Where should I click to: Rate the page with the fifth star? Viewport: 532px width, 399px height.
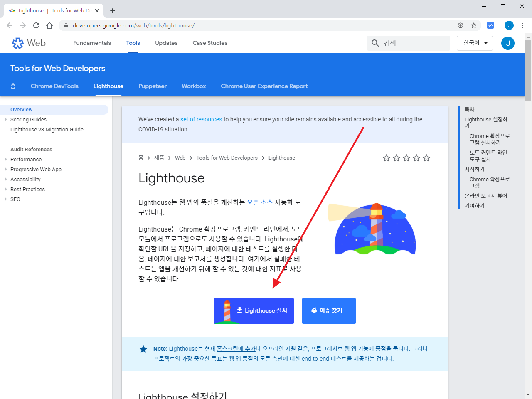[x=426, y=158]
